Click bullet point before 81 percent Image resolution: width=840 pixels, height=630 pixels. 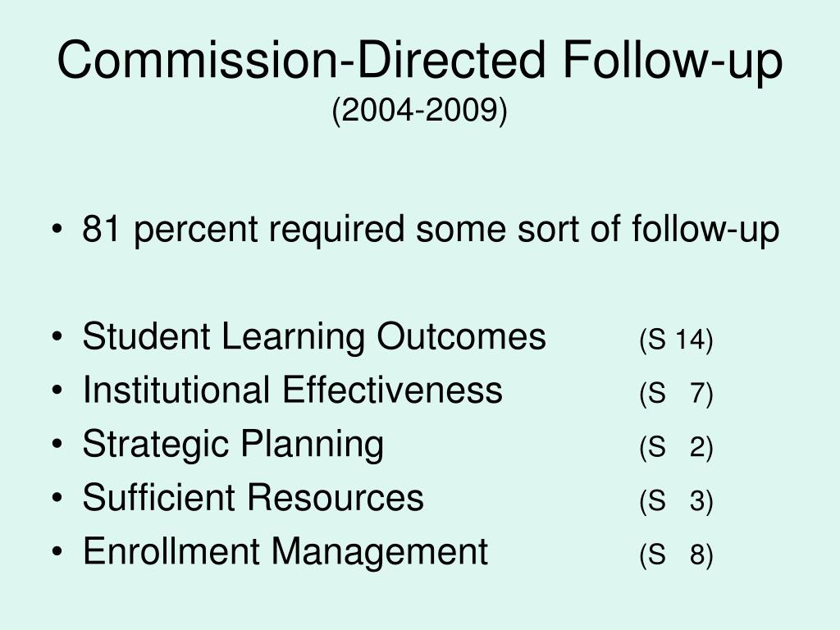point(57,230)
